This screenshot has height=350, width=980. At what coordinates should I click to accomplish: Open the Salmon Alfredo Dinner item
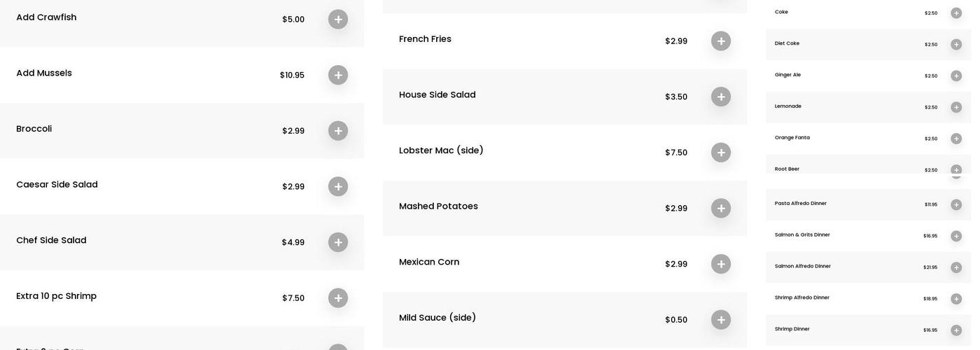click(x=803, y=266)
